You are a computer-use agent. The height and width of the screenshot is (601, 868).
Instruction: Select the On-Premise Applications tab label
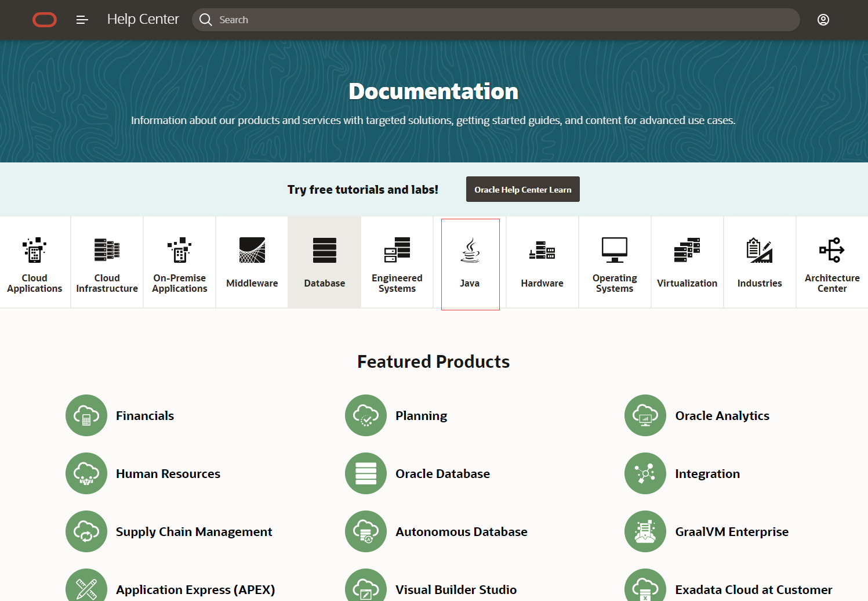coord(180,283)
